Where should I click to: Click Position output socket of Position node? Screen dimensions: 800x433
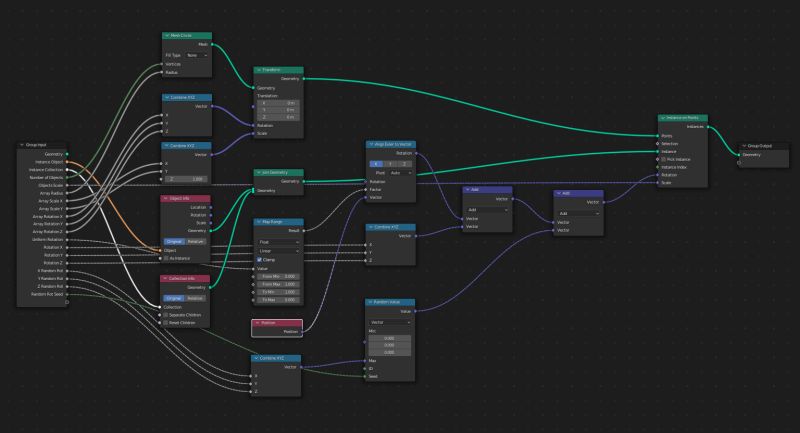(x=303, y=332)
